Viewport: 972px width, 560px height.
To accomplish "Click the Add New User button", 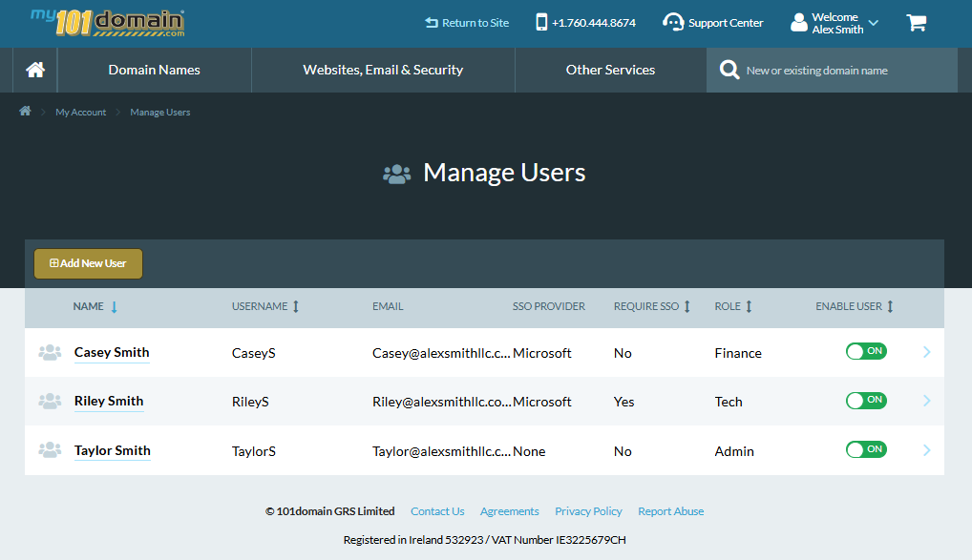I will 88,263.
